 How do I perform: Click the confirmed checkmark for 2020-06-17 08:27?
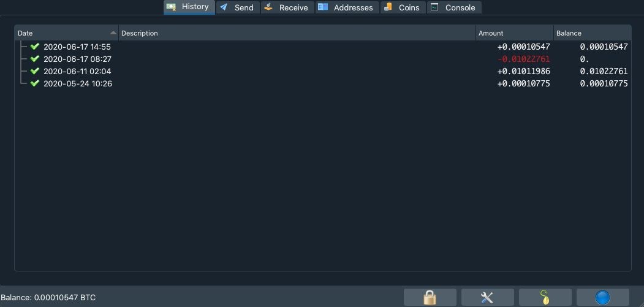(x=35, y=59)
